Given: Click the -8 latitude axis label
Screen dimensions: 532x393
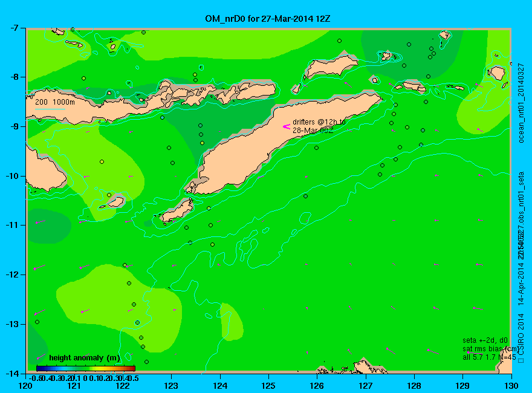Looking at the screenshot, I should 13,77.
